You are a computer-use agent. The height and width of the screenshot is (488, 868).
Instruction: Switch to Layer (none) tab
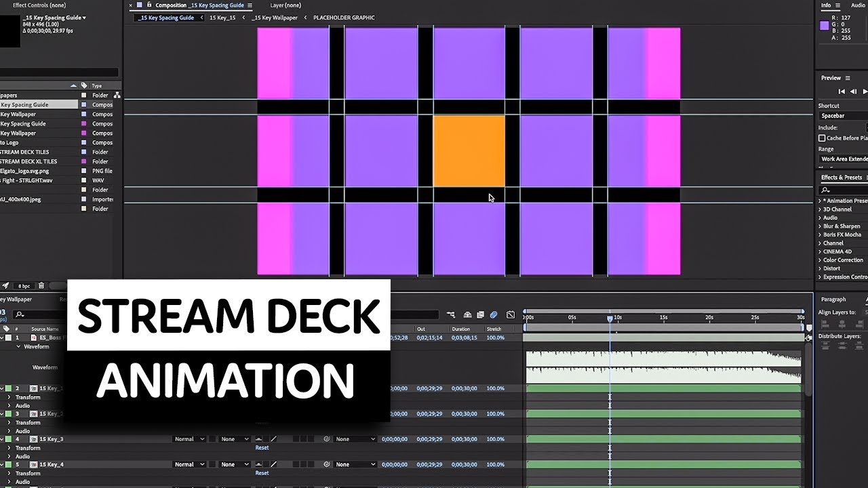(285, 5)
